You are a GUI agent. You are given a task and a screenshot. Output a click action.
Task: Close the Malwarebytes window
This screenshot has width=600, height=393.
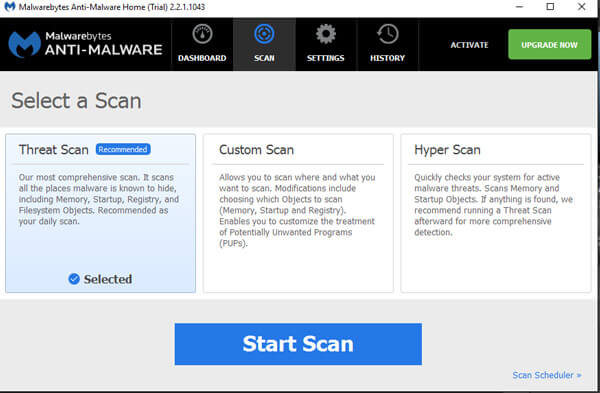click(x=581, y=7)
